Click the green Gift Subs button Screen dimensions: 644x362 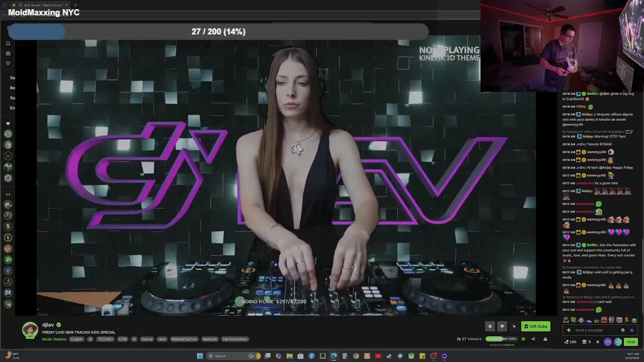[x=535, y=326]
